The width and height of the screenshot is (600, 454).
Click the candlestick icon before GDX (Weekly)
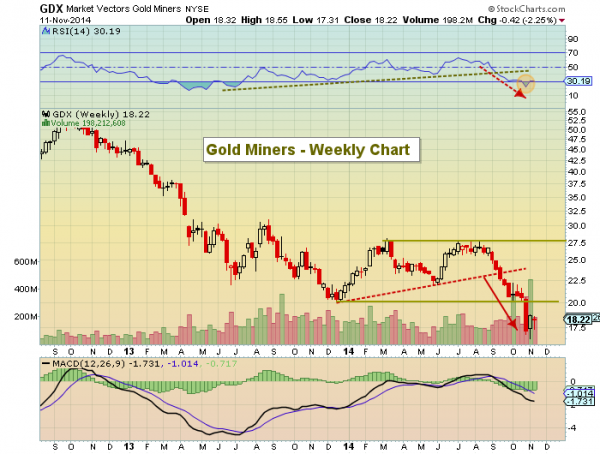tap(46, 114)
